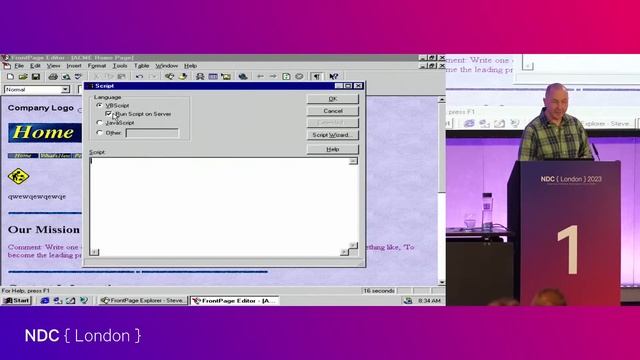Screen dimensions: 640x360
Task: Click editor page scroll-up arrow
Action: click(442, 100)
